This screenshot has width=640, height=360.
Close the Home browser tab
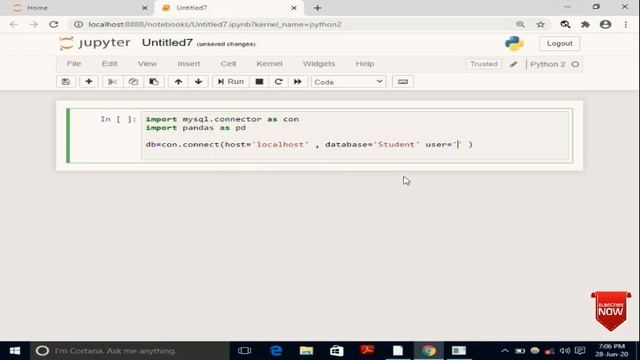point(144,8)
